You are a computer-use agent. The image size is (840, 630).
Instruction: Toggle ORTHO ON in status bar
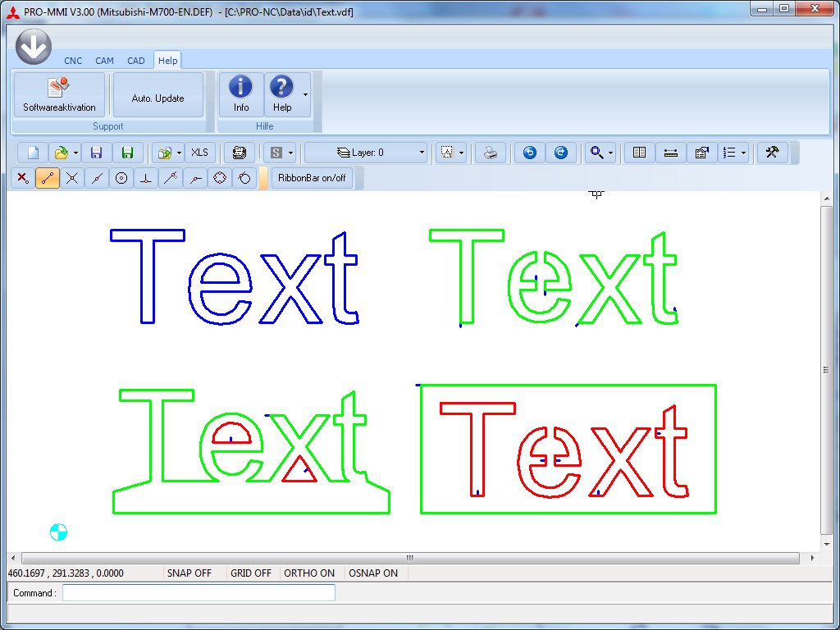pos(309,573)
